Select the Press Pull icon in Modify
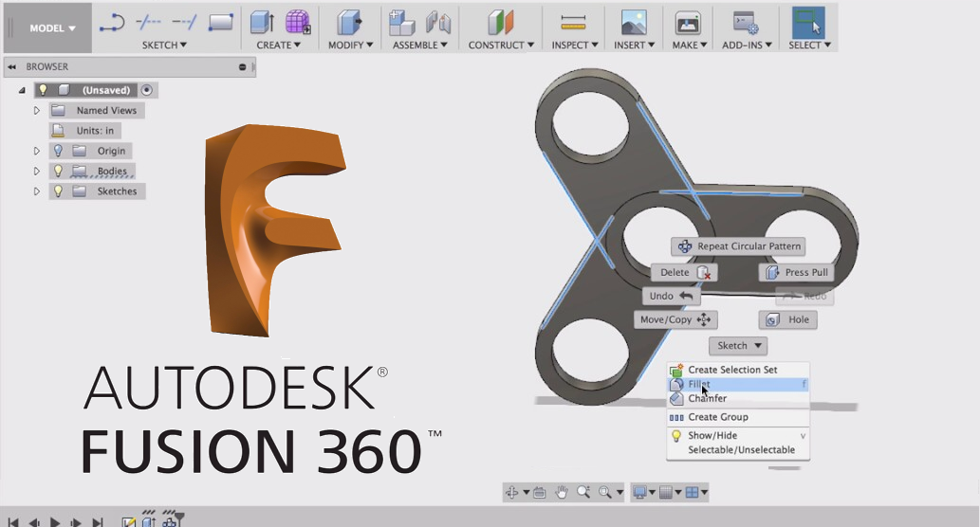 [x=350, y=22]
